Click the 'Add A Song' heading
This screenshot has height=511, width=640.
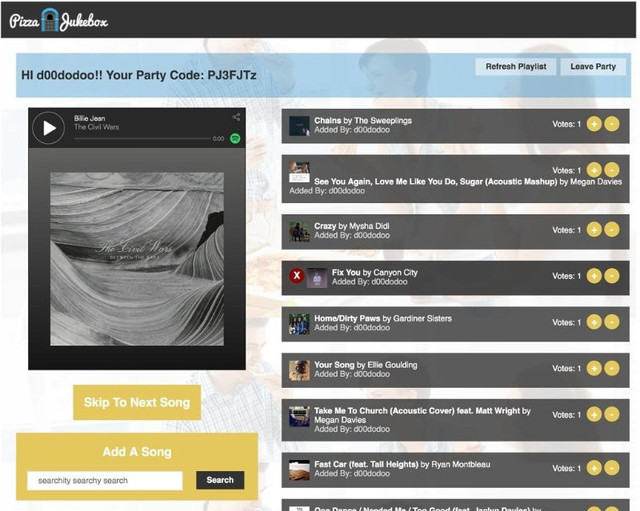[137, 452]
